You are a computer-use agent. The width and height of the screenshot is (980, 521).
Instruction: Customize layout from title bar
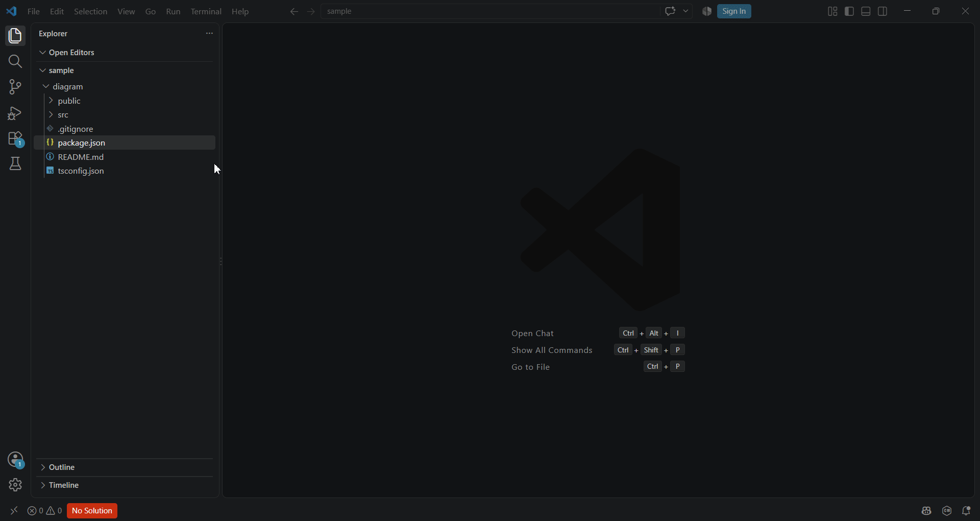pos(832,11)
